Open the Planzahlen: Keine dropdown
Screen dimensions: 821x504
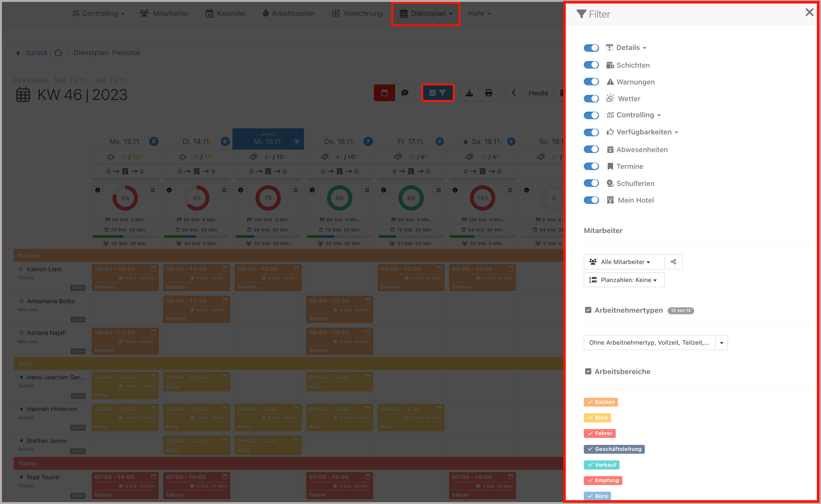[x=624, y=280]
